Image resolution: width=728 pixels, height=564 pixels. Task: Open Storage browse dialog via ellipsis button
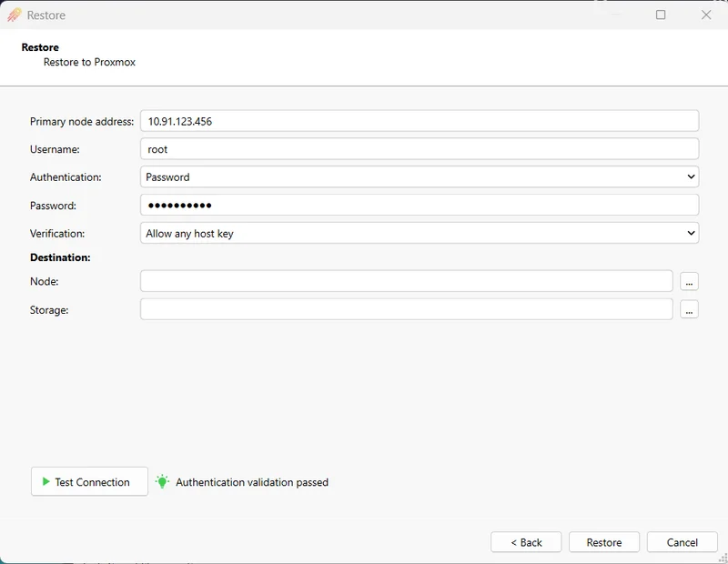coord(689,310)
